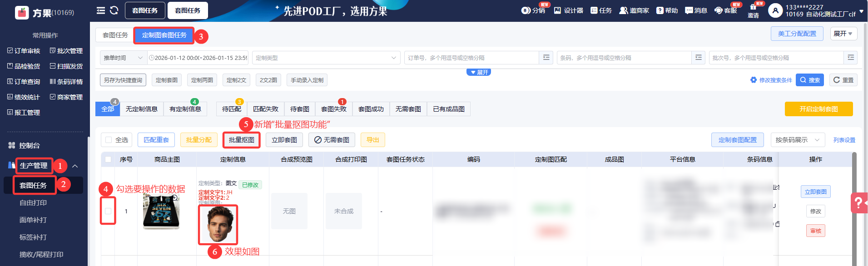Open the account dropdown arrow at the top right

[x=862, y=11]
